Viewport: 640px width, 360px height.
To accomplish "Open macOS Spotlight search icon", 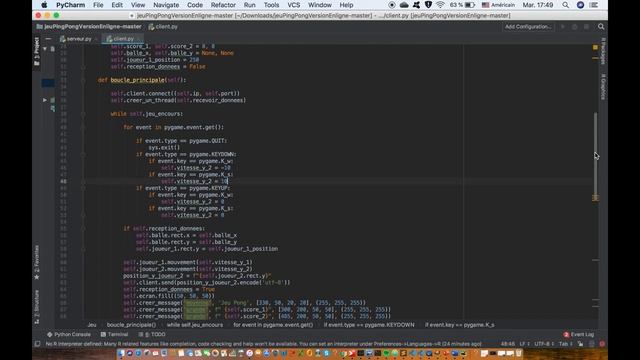I will point(565,5).
